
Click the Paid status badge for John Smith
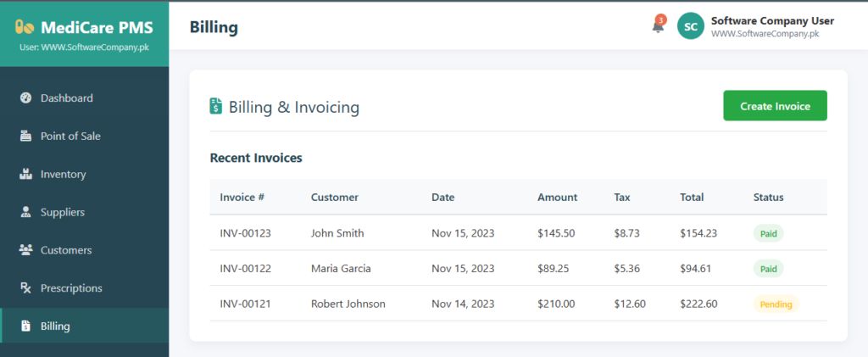pos(768,233)
